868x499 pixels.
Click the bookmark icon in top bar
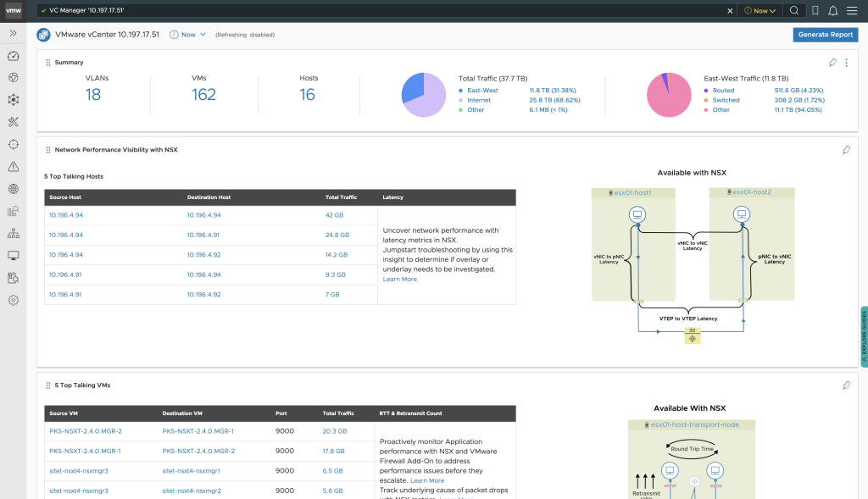815,11
